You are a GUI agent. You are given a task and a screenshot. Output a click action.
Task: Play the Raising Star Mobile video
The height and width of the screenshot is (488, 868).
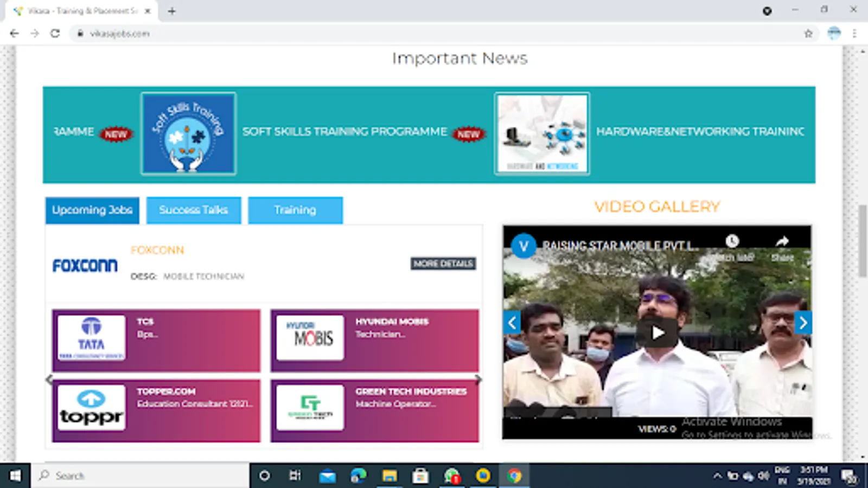coord(658,332)
